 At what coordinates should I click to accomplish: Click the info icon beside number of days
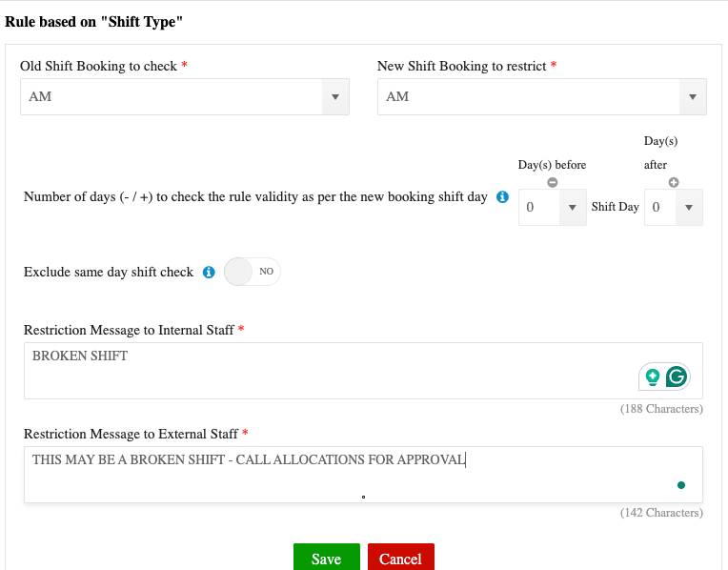pyautogui.click(x=503, y=197)
